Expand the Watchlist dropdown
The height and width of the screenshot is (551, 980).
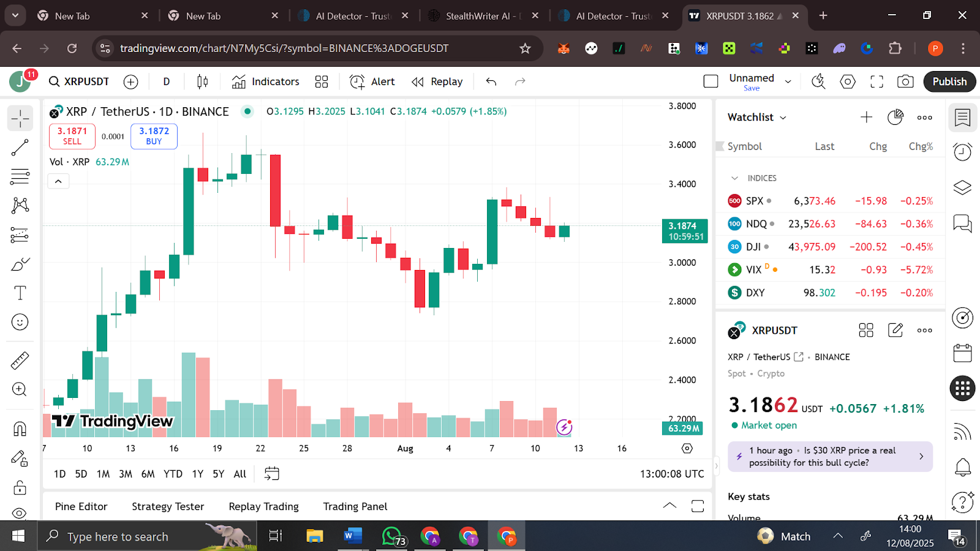click(757, 117)
